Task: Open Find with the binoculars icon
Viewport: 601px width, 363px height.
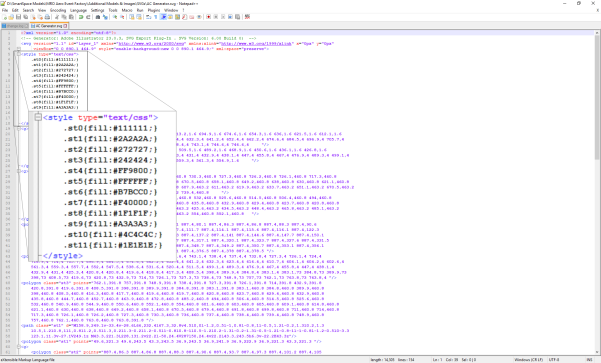Action: [x=98, y=17]
